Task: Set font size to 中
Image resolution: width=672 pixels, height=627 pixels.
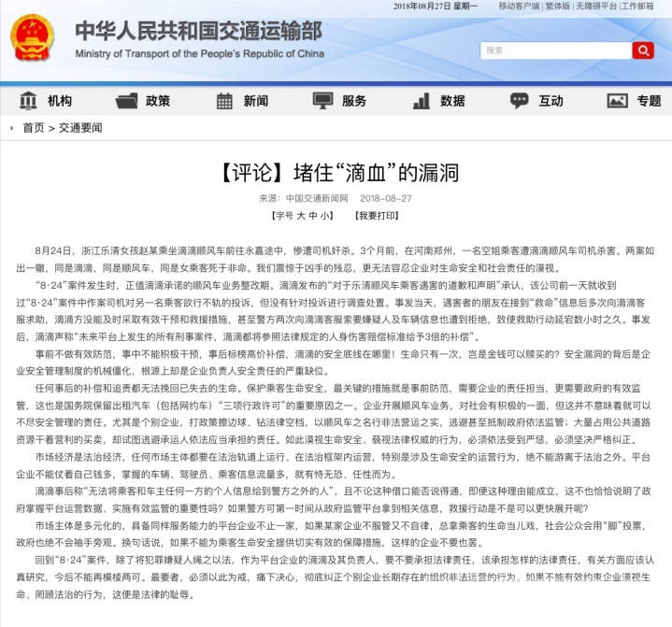Action: 313,216
